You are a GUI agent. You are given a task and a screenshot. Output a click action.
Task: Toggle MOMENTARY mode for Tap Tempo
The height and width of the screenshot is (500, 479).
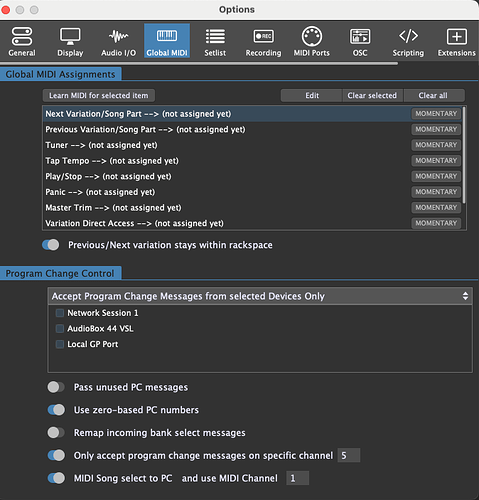(436, 161)
